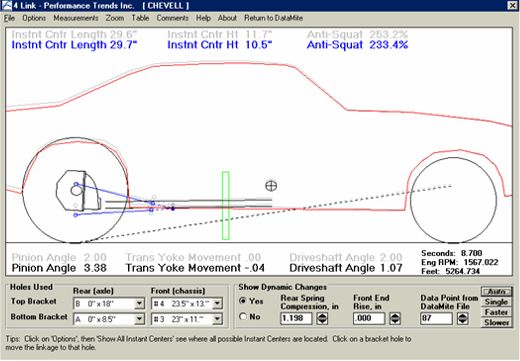This screenshot has width=520, height=361.
Task: Open the Measurements menu
Action: (76, 18)
